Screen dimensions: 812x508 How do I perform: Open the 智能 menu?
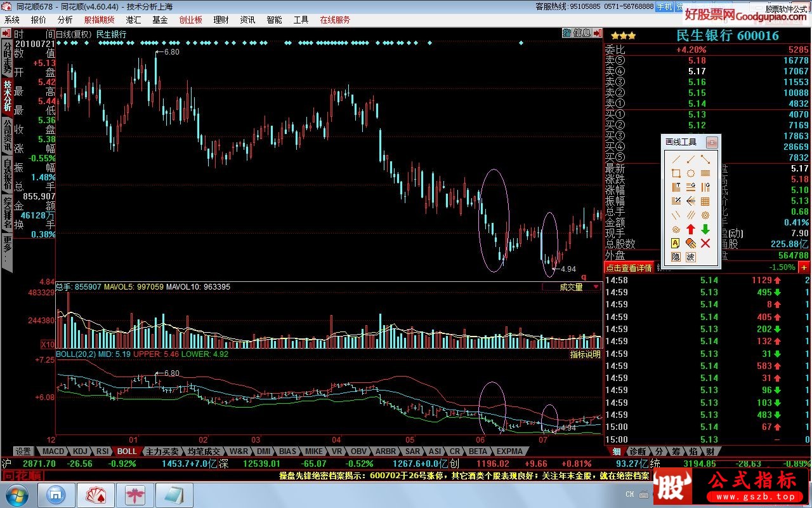(x=274, y=20)
